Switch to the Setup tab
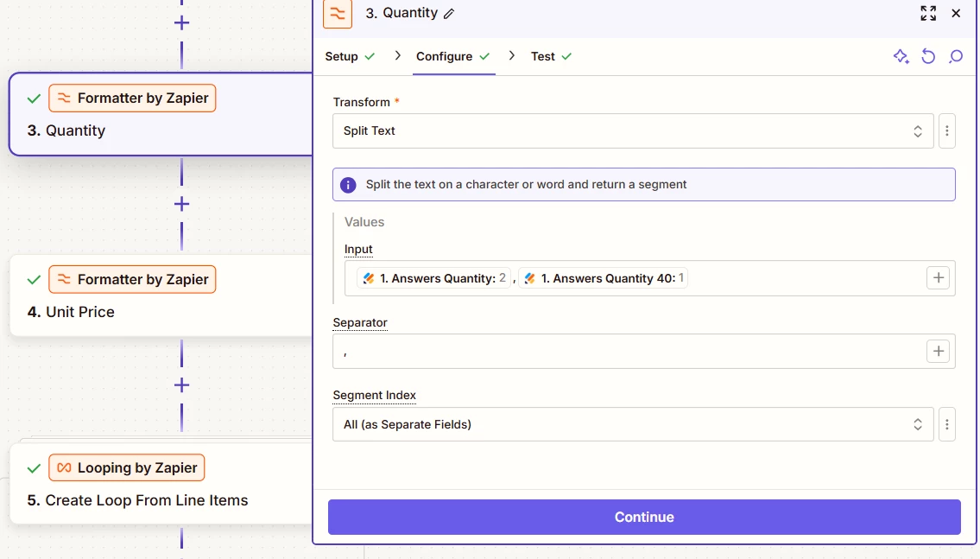Image resolution: width=980 pixels, height=559 pixels. tap(350, 56)
